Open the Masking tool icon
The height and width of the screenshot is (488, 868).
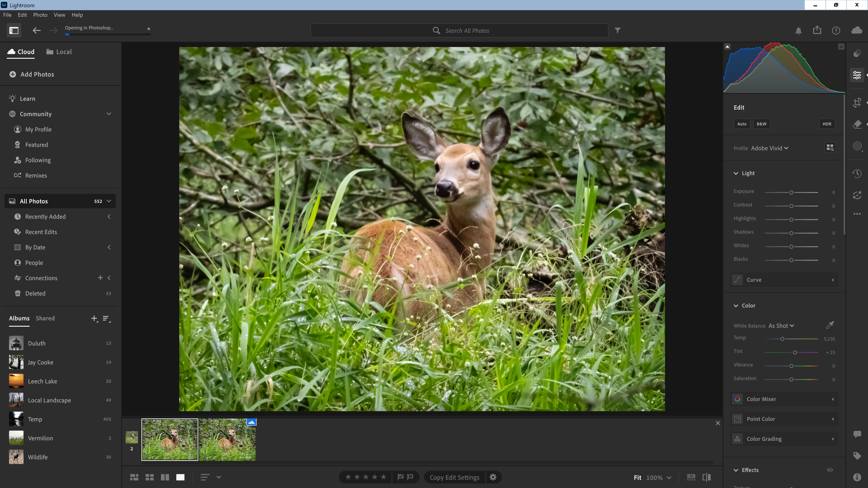[857, 146]
